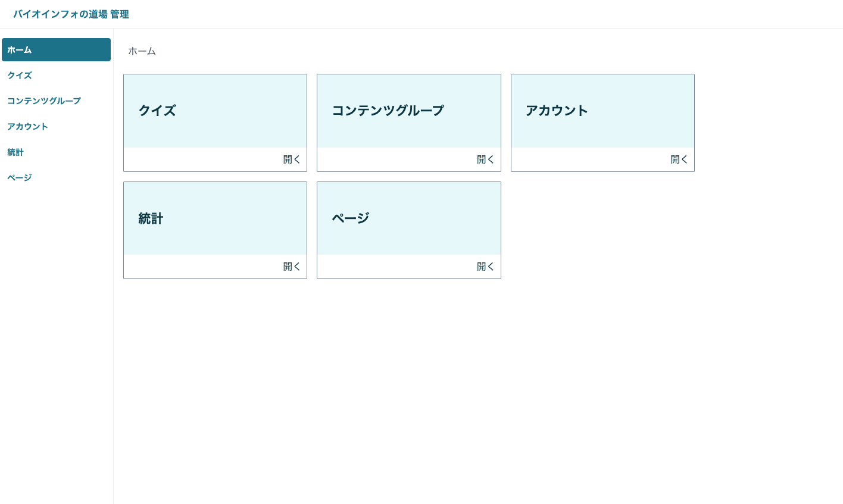
Task: Click 開く under the コンテンツグループ card
Action: click(485, 159)
